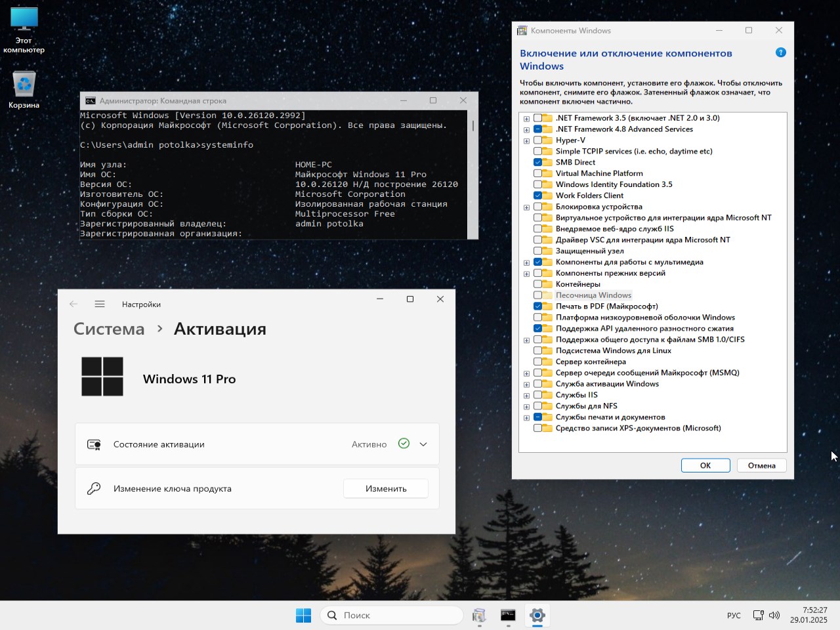This screenshot has width=840, height=630.
Task: Expand the activation state chevron
Action: 423,444
